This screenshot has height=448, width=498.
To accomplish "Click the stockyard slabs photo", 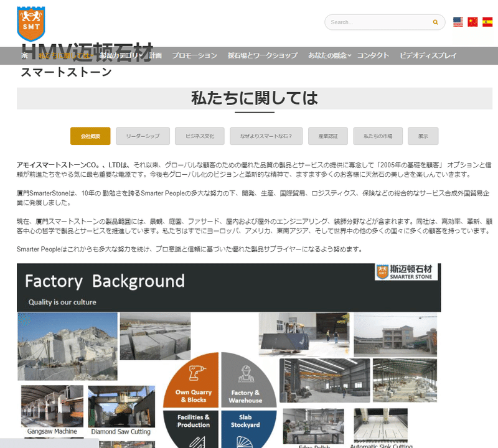I will pos(405,380).
